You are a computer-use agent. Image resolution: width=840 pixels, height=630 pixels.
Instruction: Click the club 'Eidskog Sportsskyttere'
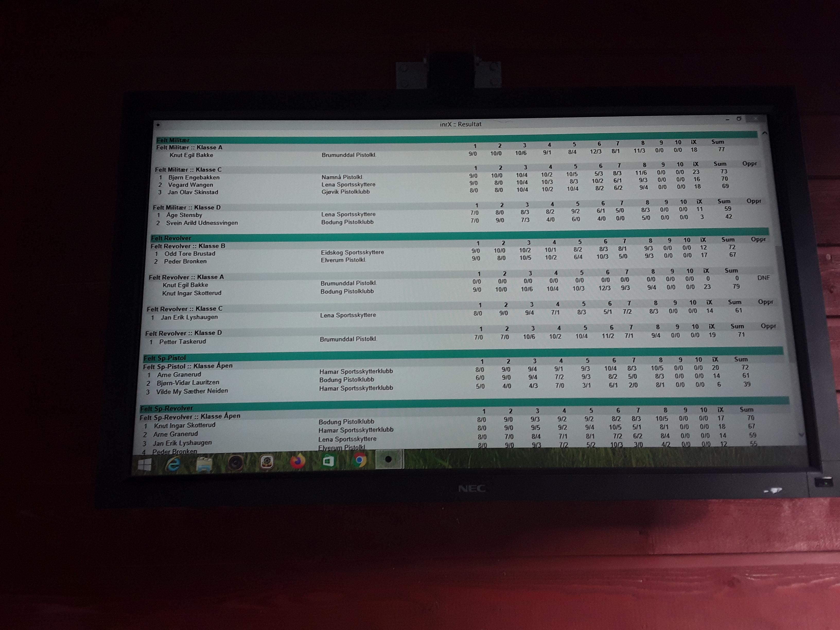point(352,252)
